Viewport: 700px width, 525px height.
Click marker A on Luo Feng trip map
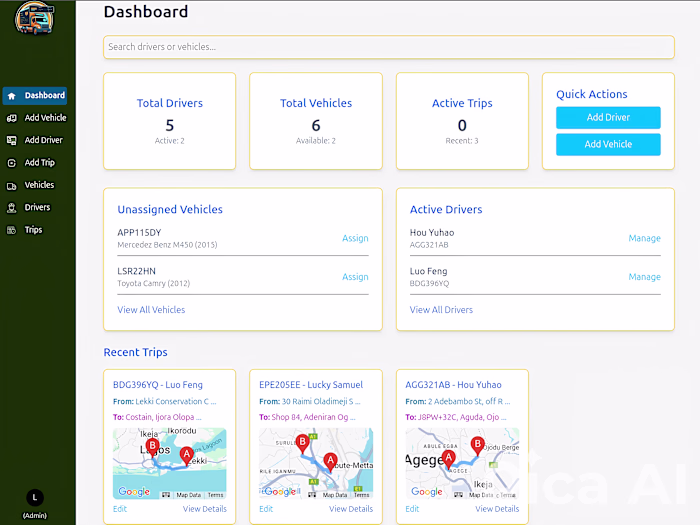coord(187,456)
